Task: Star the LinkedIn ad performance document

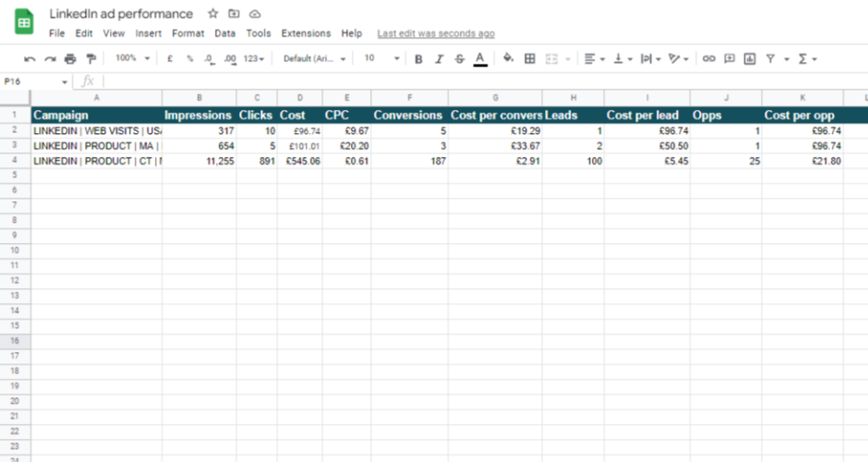Action: (x=213, y=14)
